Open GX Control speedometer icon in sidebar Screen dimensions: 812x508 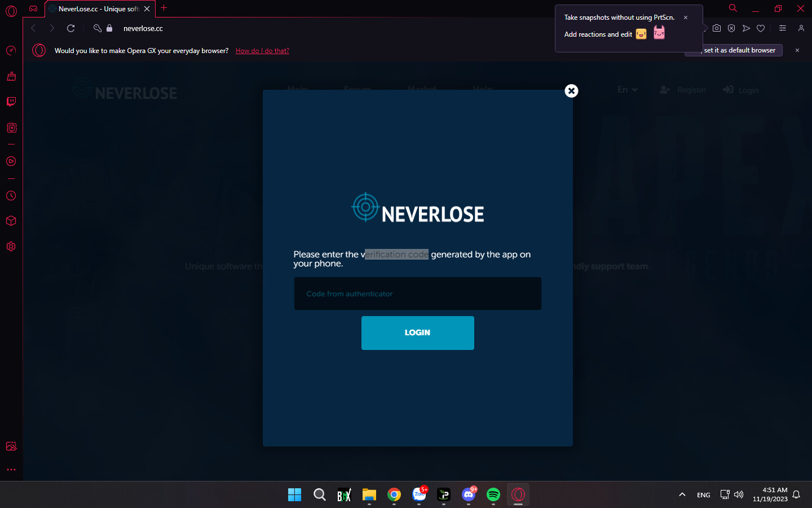(x=11, y=51)
